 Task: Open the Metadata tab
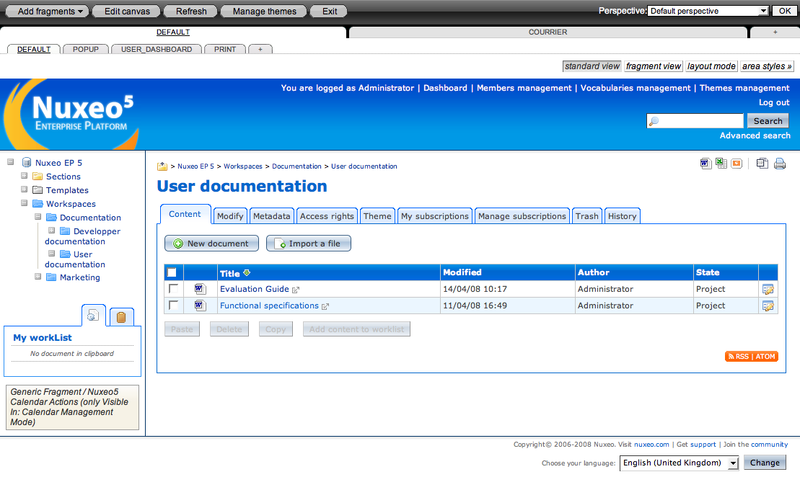point(271,216)
